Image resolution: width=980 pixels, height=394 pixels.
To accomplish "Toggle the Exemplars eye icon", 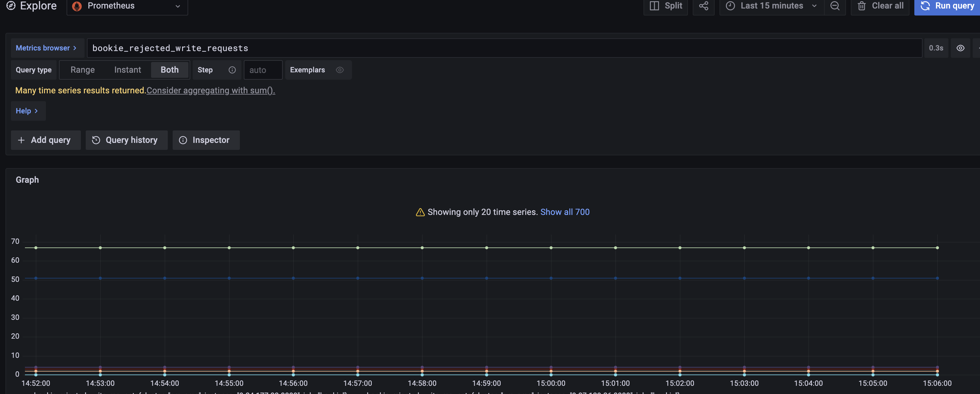I will click(340, 70).
